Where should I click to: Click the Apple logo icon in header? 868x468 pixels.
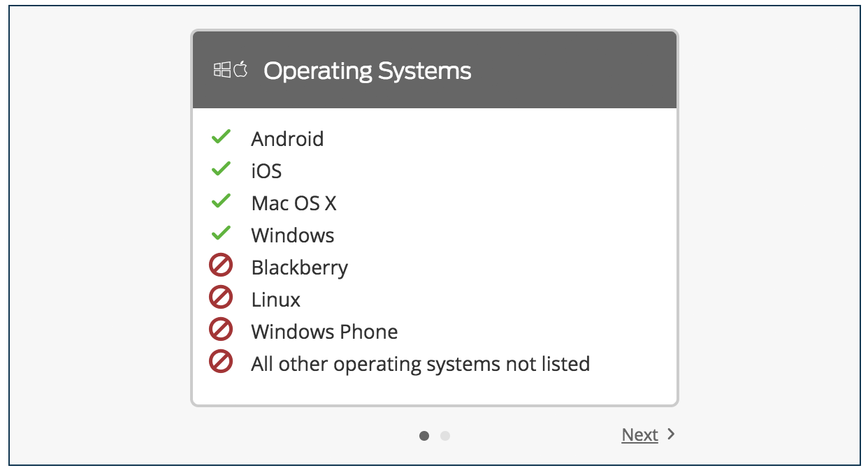[x=240, y=69]
